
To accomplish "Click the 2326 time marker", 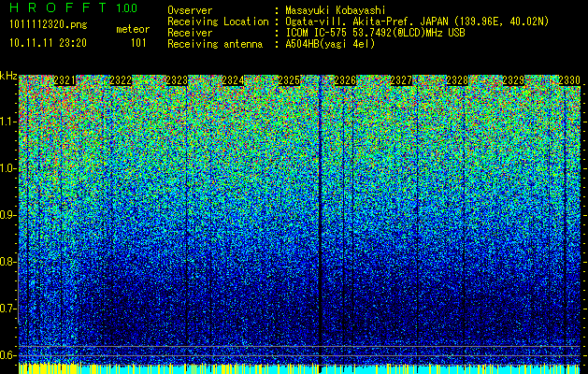I will point(345,80).
